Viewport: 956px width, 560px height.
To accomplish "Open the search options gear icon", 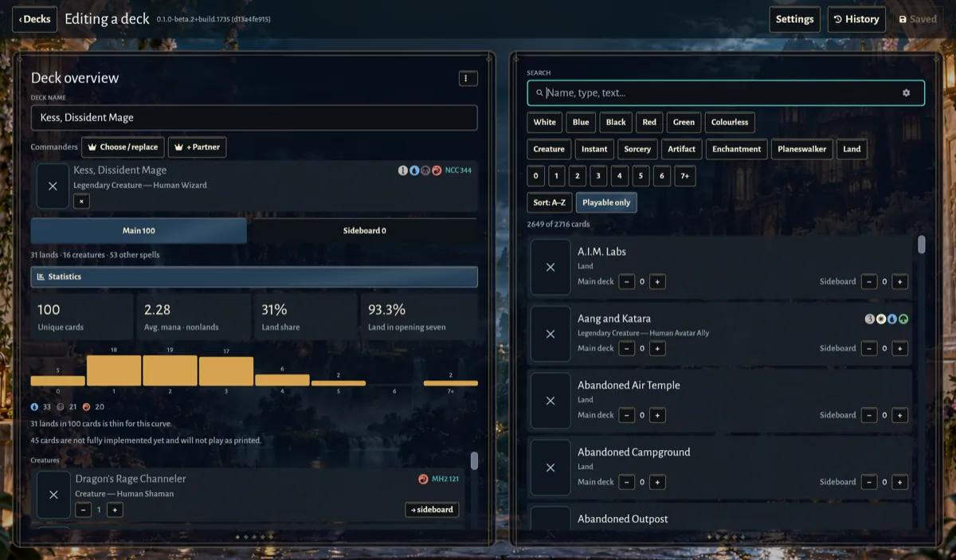I will click(906, 93).
